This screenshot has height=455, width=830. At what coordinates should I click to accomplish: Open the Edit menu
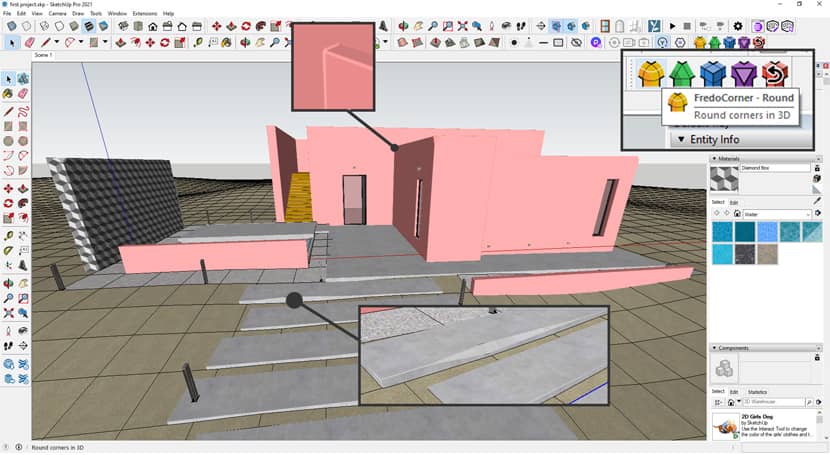coord(21,13)
